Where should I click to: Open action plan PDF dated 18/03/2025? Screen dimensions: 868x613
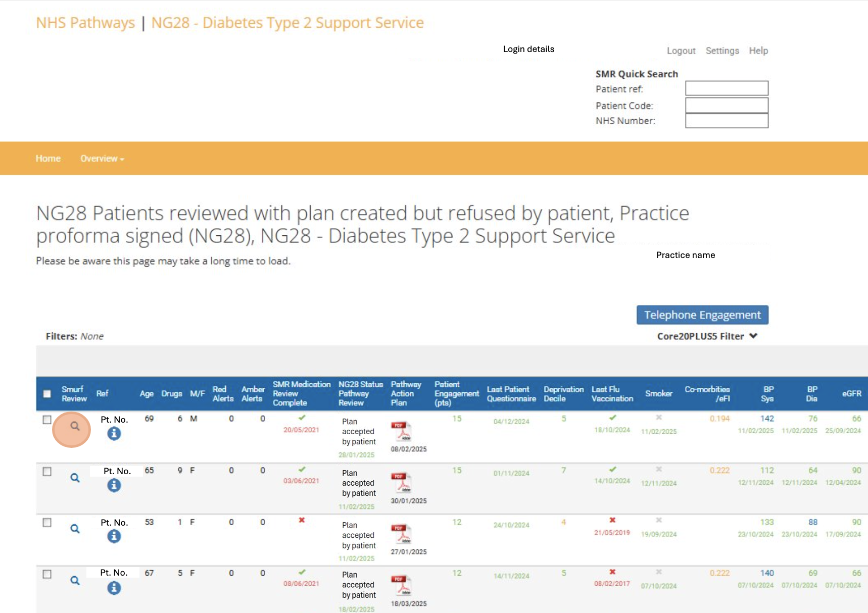click(402, 586)
